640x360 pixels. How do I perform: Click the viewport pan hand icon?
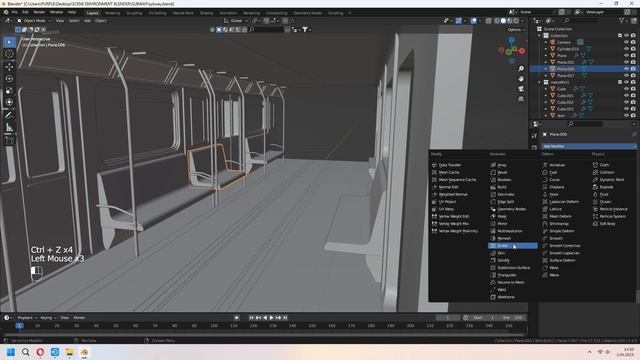point(521,78)
